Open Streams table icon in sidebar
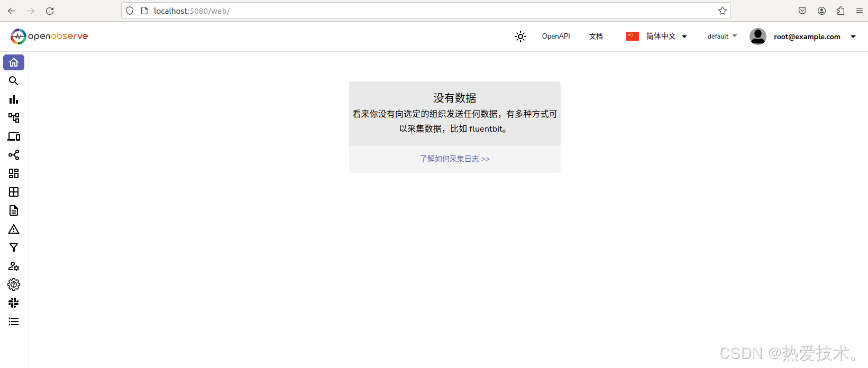The height and width of the screenshot is (368, 868). pos(14,192)
